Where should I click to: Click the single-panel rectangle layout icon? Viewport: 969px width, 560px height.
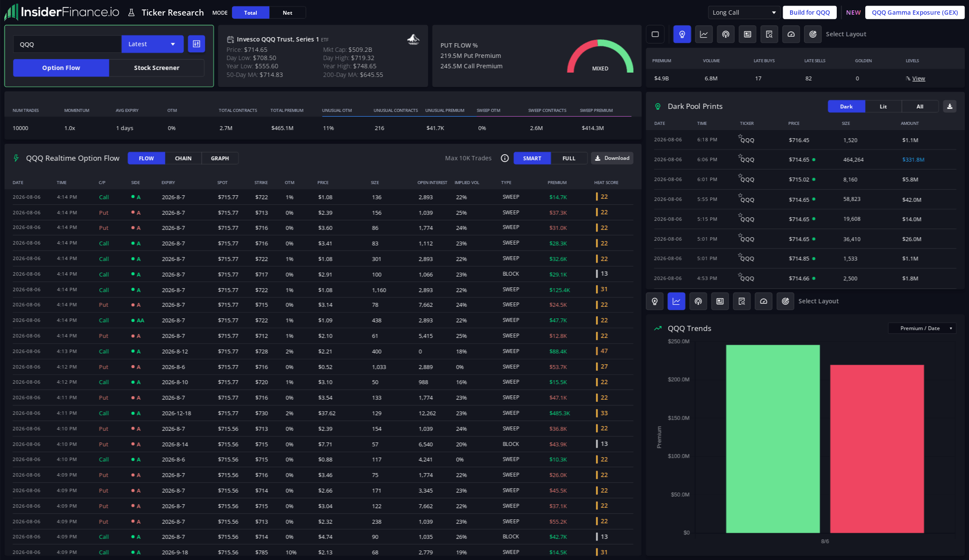coord(655,34)
